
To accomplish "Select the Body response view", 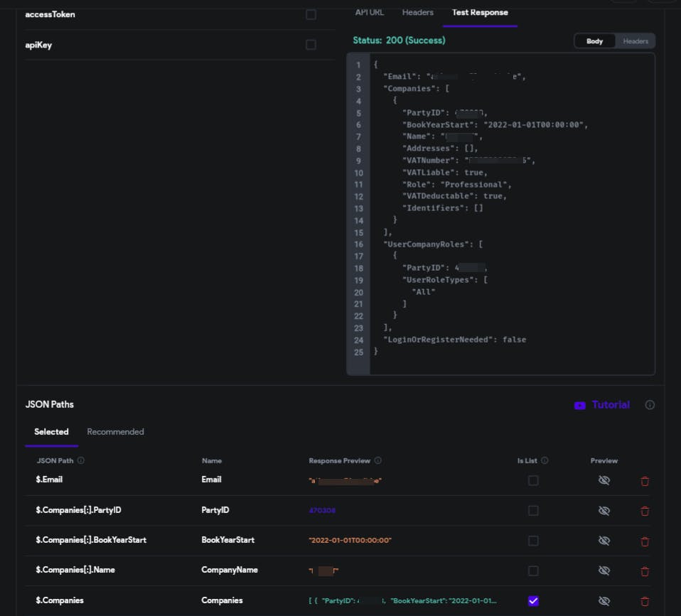I will click(x=594, y=41).
